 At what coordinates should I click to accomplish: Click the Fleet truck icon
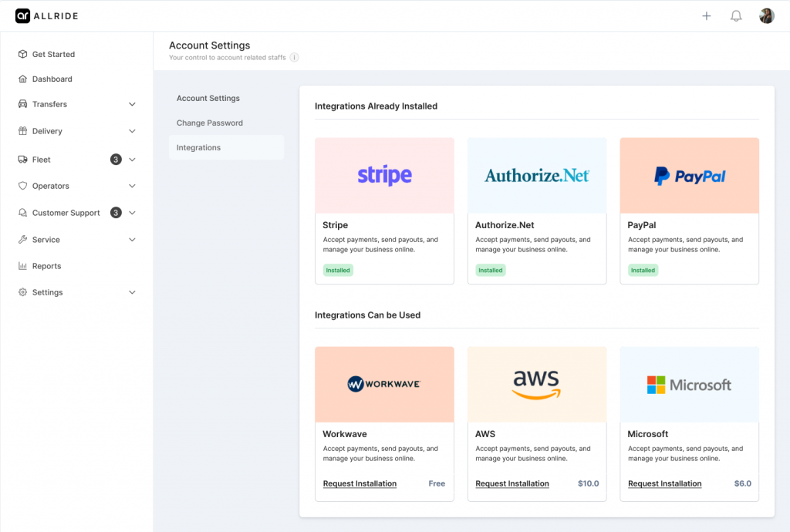pyautogui.click(x=22, y=160)
